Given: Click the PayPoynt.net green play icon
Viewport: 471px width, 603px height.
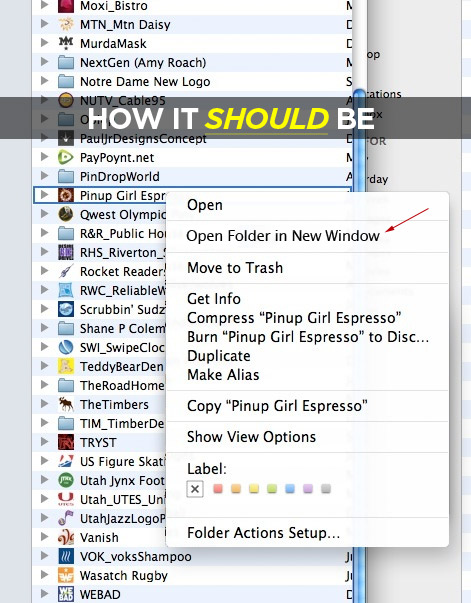Looking at the screenshot, I should [x=66, y=157].
